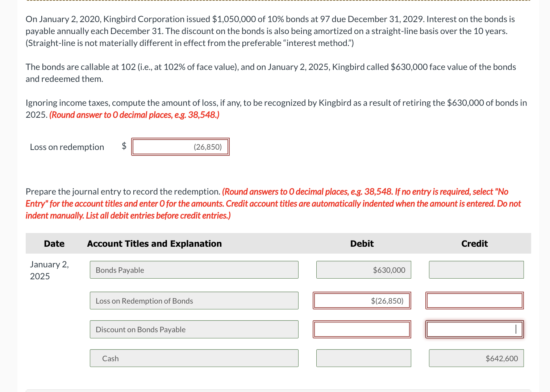Viewport: 550px width, 392px height.
Task: Open the Loss on Redemption of Bonds dropdown
Action: [194, 300]
